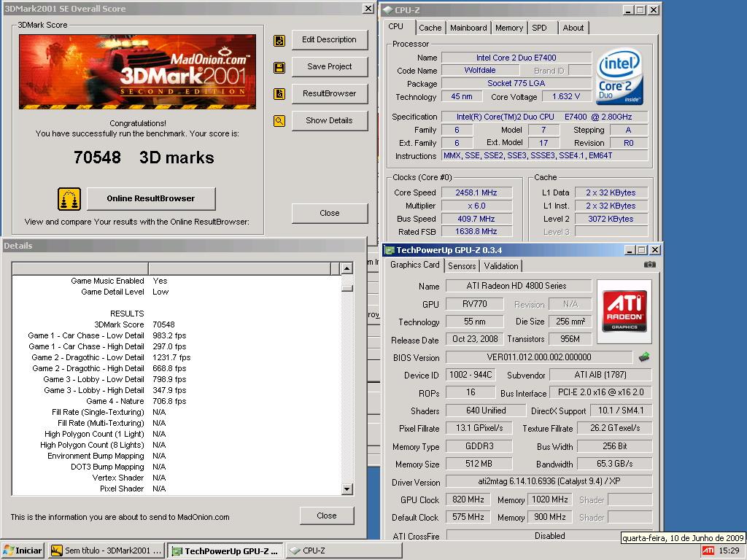This screenshot has width=747, height=560.
Task: Click the Show Details magnifier icon
Action: pos(279,121)
